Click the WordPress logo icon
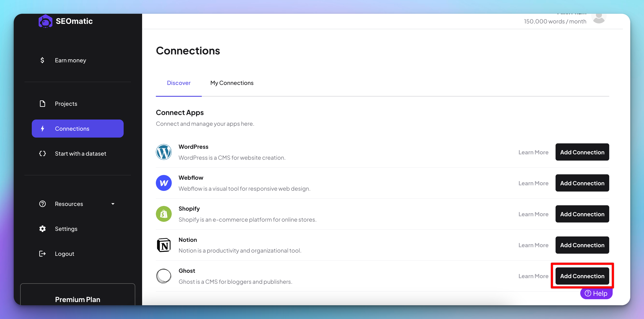This screenshot has height=319, width=644. coord(164,152)
